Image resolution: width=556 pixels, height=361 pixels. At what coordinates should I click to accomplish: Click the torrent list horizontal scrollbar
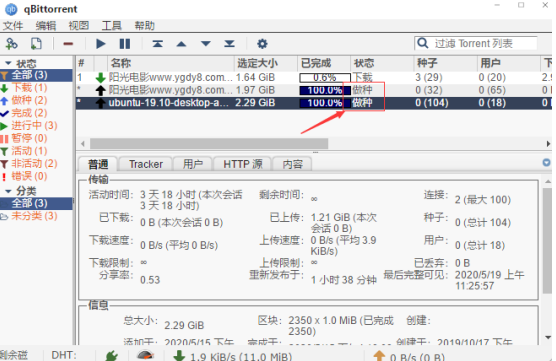tap(209, 144)
